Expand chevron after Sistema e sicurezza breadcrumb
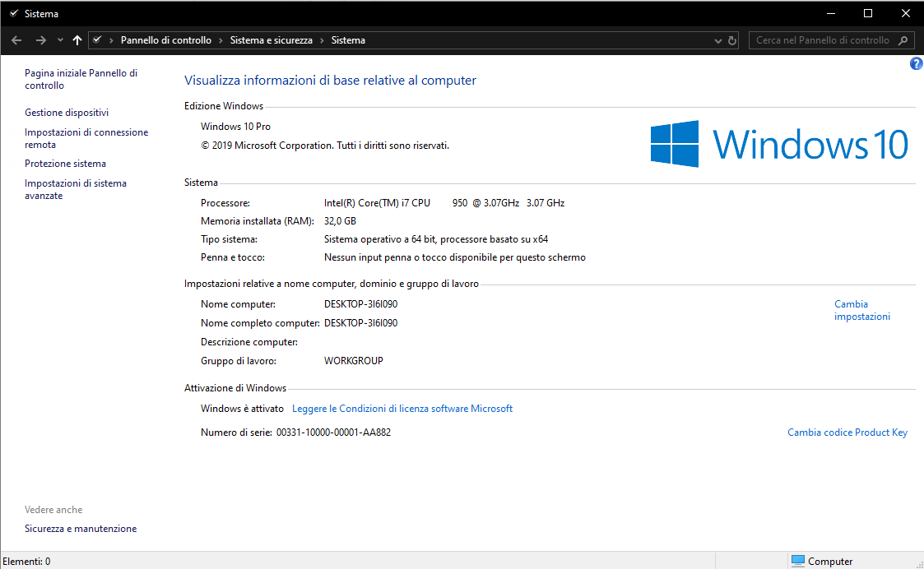 click(322, 40)
